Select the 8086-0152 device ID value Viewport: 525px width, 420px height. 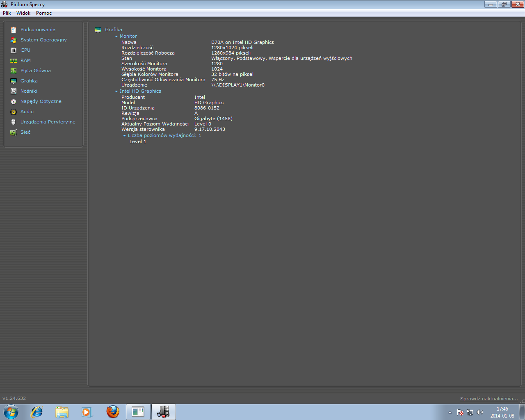pyautogui.click(x=207, y=108)
